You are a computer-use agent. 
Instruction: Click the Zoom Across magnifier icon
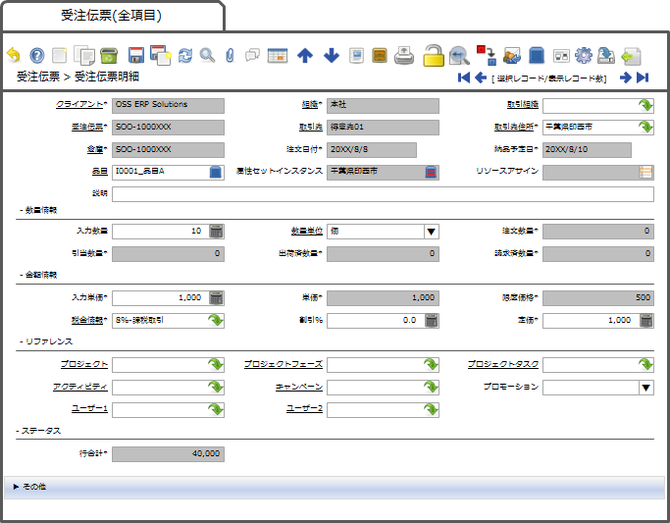pos(459,55)
